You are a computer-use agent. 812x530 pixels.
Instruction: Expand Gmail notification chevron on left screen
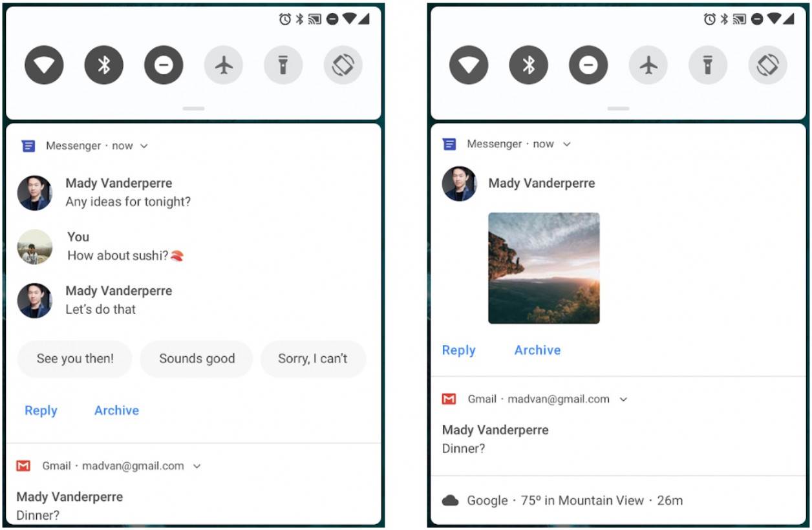click(x=197, y=466)
